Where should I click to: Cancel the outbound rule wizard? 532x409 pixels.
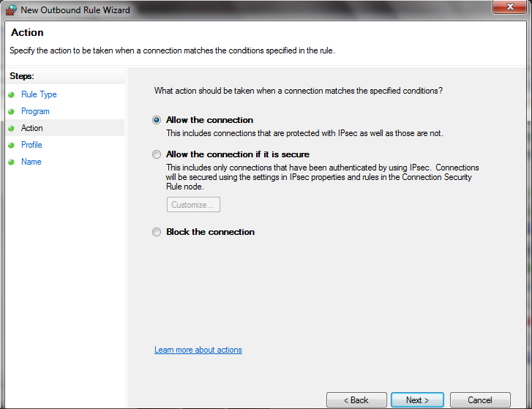click(x=480, y=399)
